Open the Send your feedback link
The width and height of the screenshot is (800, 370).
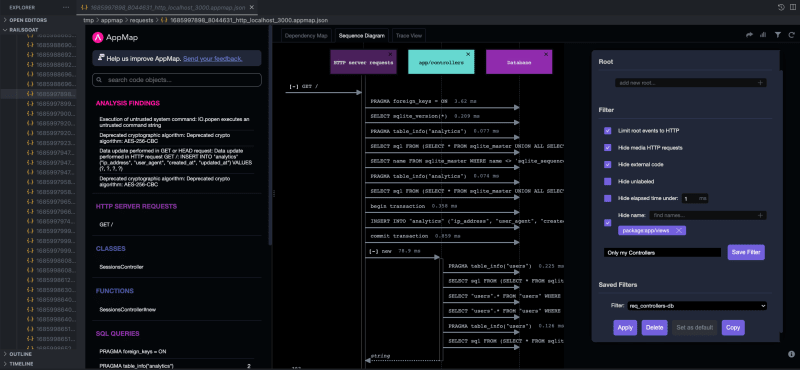(213, 59)
